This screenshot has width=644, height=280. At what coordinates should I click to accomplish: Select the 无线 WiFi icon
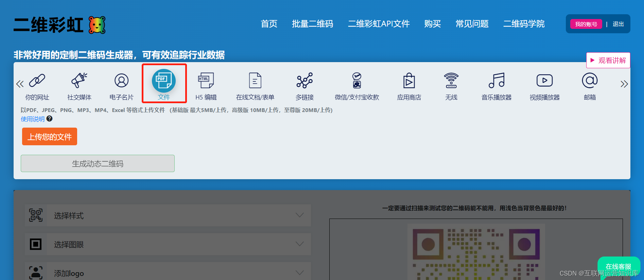(451, 80)
